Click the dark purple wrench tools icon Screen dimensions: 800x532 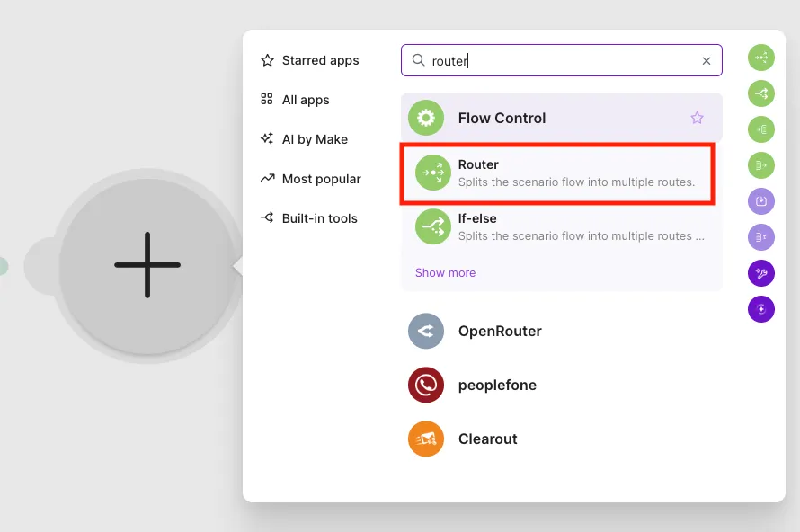761,273
